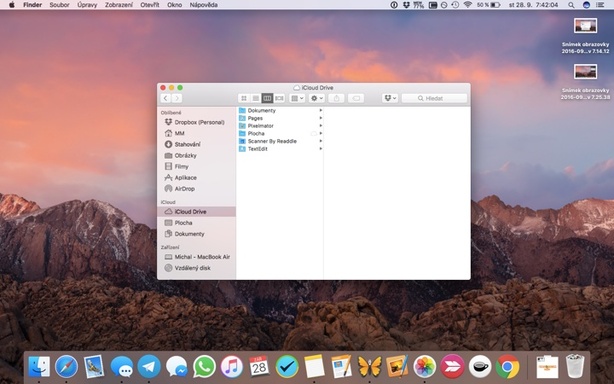Expand Pixelmator folder arrow
Screen dimensions: 614x384
[x=321, y=126]
